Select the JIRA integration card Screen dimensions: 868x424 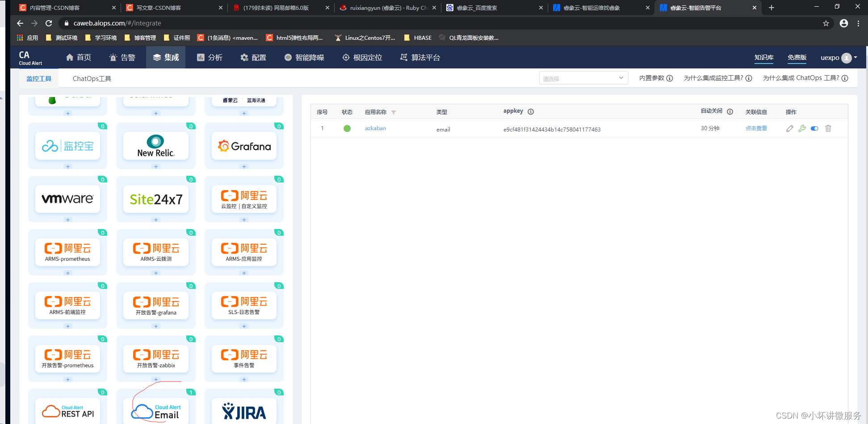coord(244,411)
